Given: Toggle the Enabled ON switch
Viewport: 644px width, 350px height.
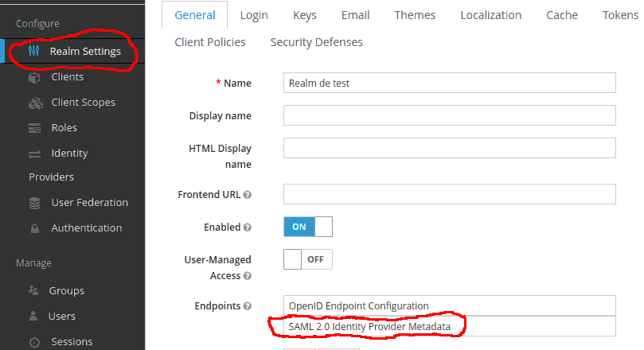Looking at the screenshot, I should pos(308,227).
